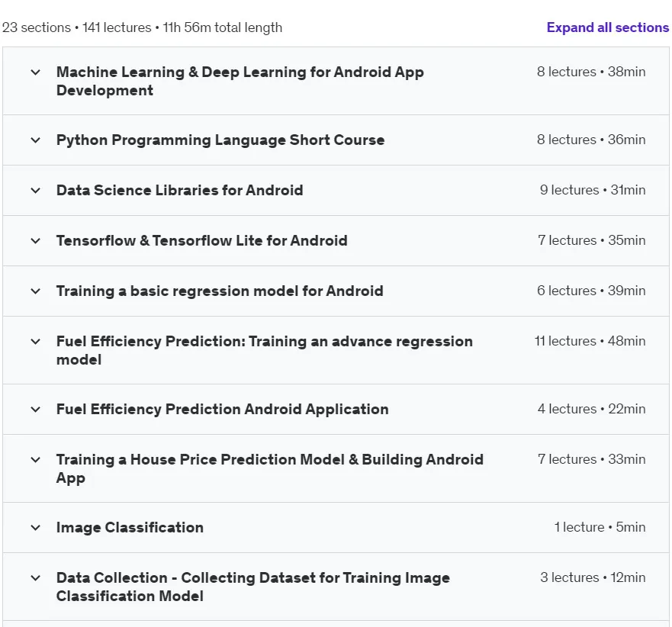Expand chevron for Training a basic regression model
The image size is (672, 627).
tap(36, 291)
